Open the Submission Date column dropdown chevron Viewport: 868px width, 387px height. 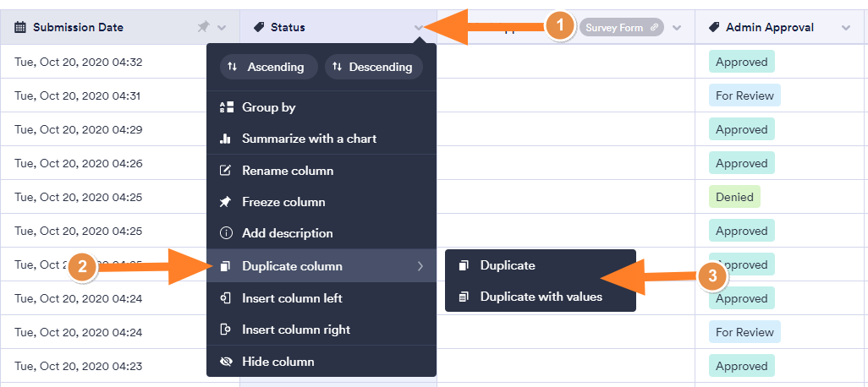click(222, 28)
